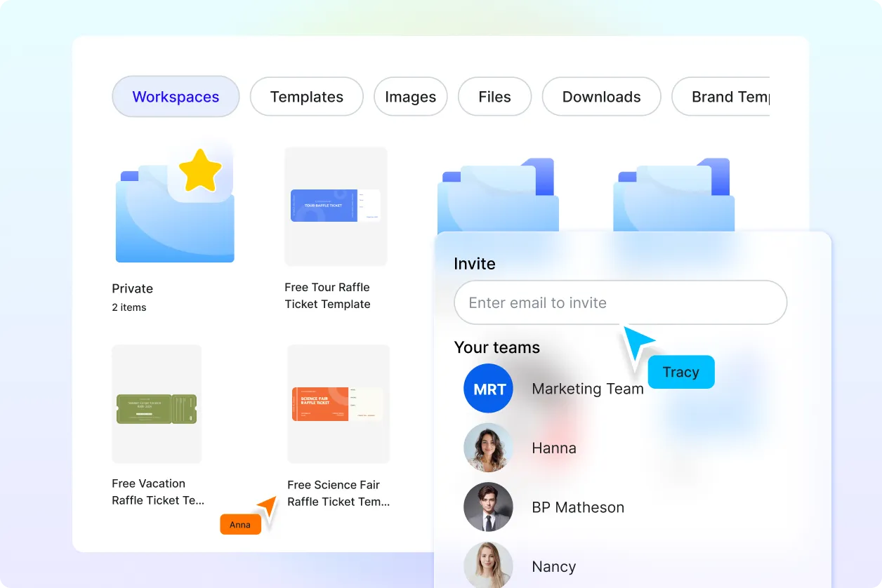Open the Free Tour Raffle Ticket Template
This screenshot has width=882, height=588.
coord(335,206)
